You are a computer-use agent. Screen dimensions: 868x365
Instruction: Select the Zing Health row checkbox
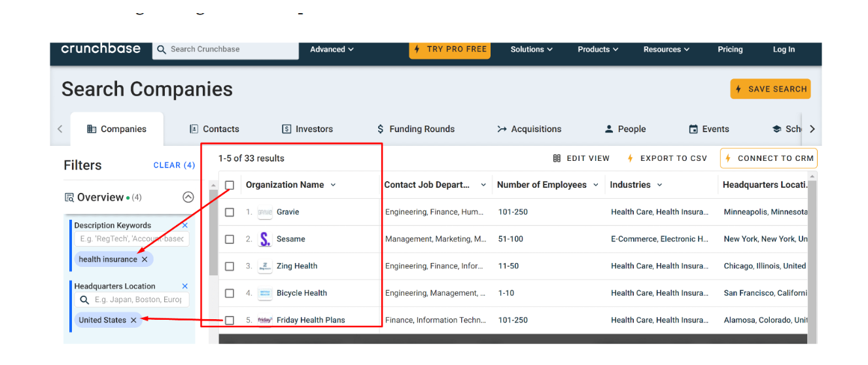(x=230, y=266)
